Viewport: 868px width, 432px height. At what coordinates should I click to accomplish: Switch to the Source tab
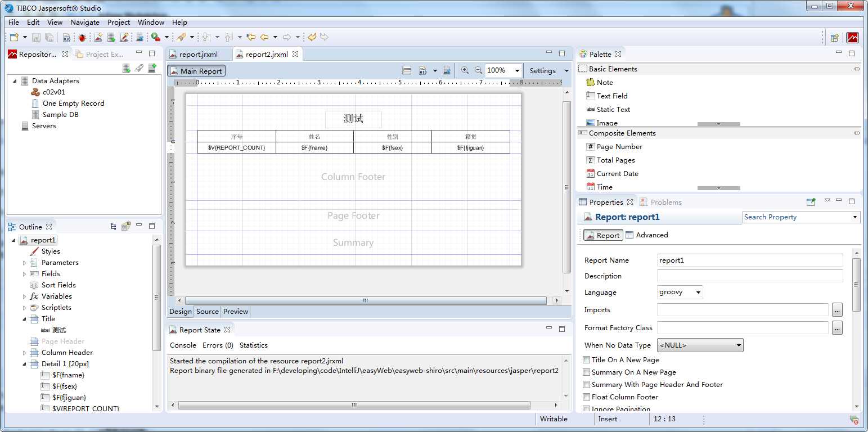coord(207,311)
